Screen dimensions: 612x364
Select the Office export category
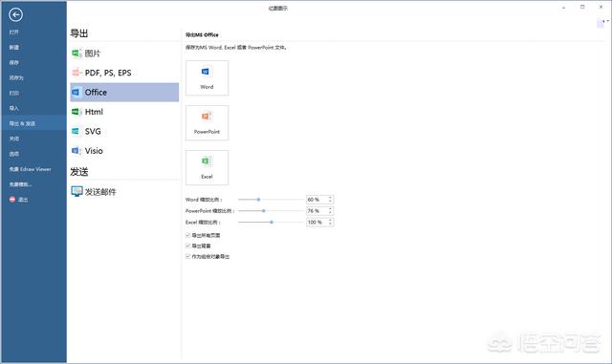(124, 93)
